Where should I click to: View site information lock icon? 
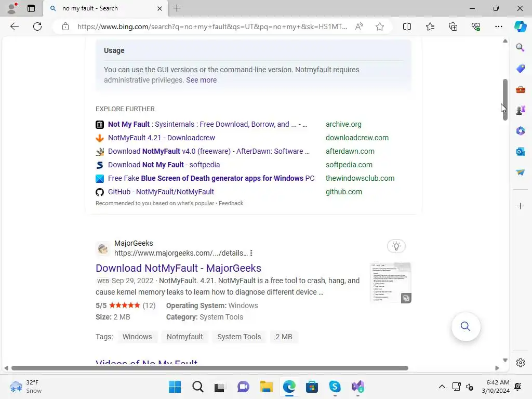point(65,26)
